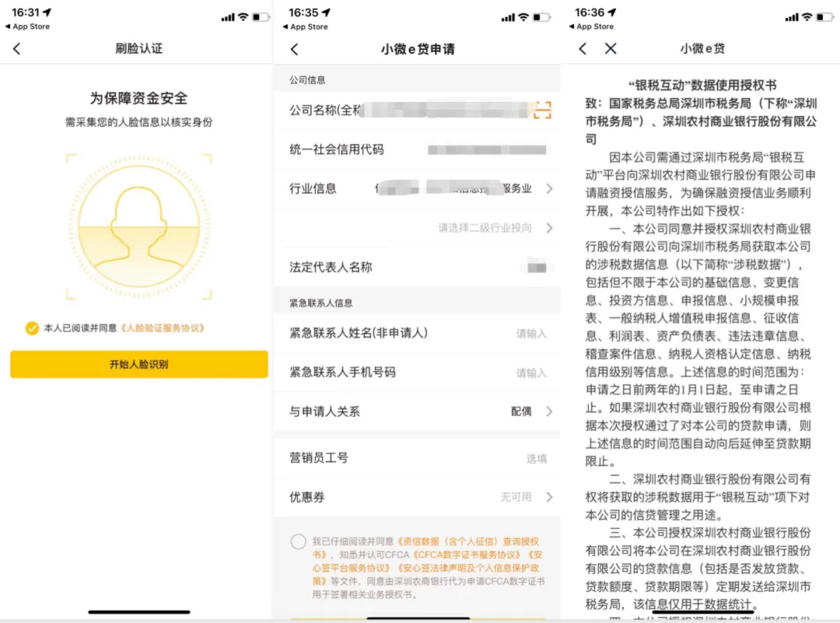Open 资信数据(含个人征信)查询授权书 link
This screenshot has width=840, height=623.
tap(426, 548)
